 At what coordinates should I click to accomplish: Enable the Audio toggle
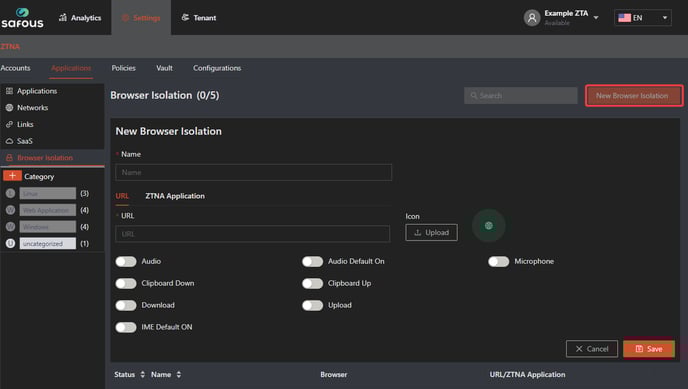coord(126,261)
